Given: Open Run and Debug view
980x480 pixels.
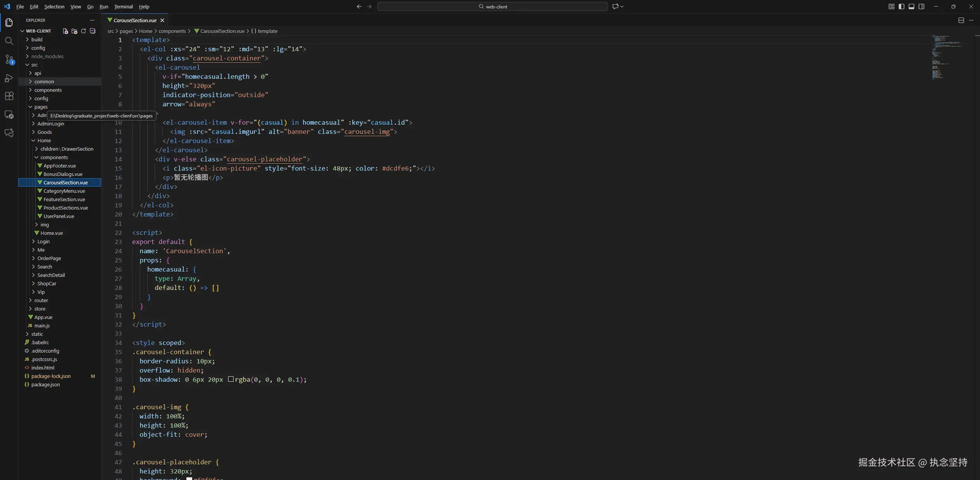Looking at the screenshot, I should click(x=9, y=78).
